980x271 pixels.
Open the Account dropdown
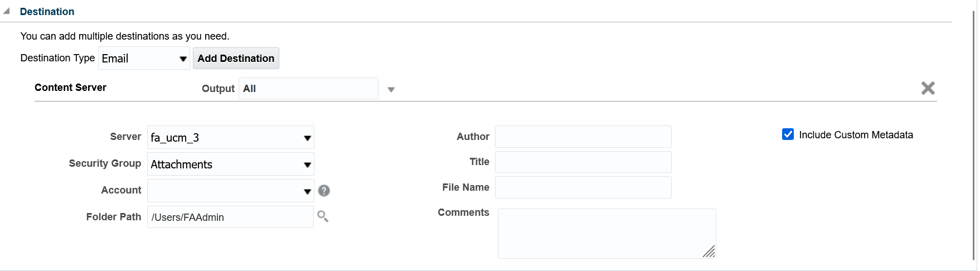click(x=230, y=191)
